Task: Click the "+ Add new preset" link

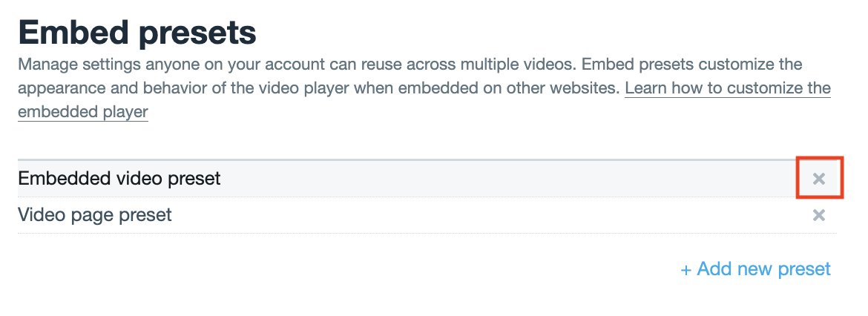Action: point(755,269)
